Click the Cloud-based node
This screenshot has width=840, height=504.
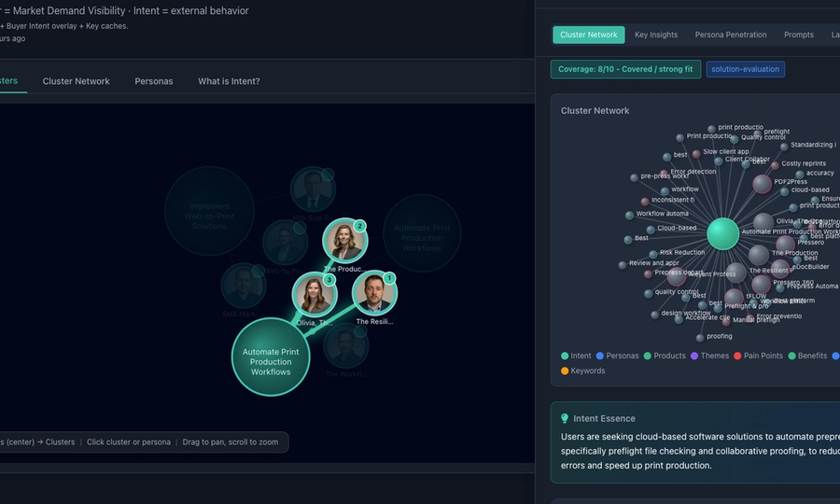(x=651, y=230)
